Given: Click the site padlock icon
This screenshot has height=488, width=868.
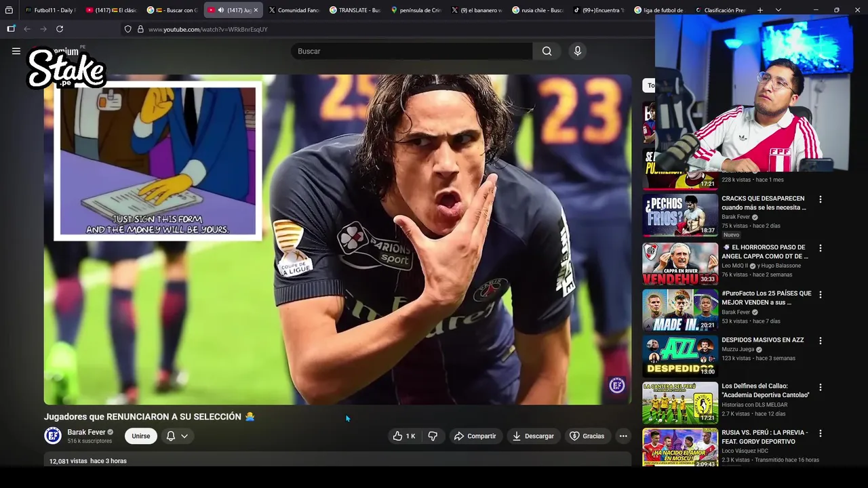Looking at the screenshot, I should [140, 29].
